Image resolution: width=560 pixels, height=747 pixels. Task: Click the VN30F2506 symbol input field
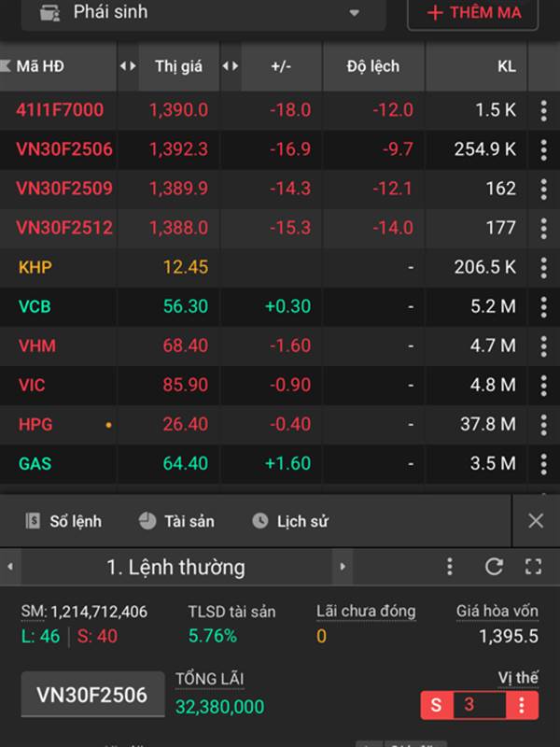click(92, 695)
